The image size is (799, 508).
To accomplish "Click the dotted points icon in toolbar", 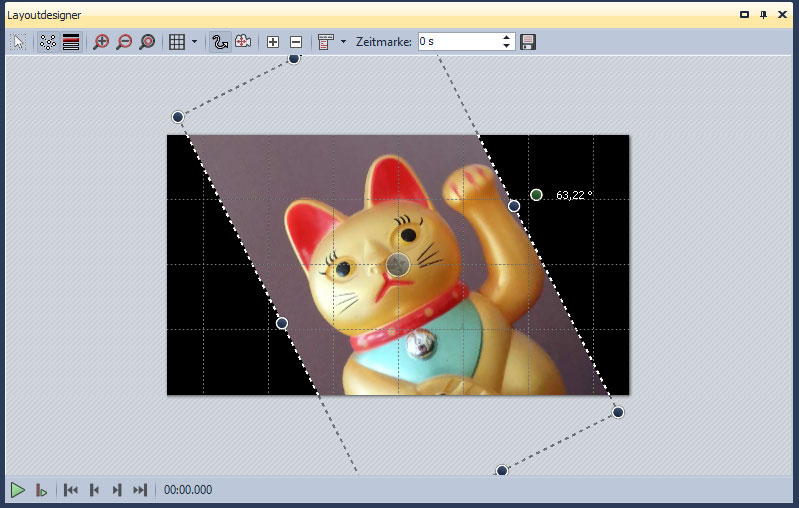I will click(x=47, y=42).
